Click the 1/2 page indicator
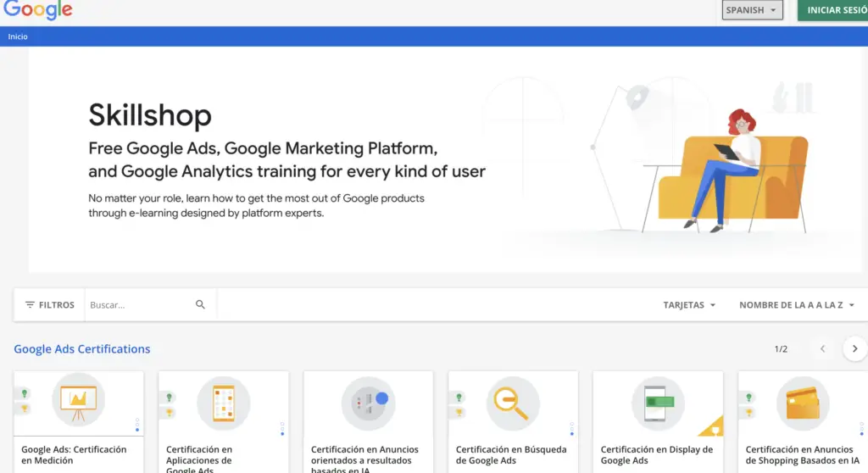The height and width of the screenshot is (473, 868). point(781,349)
